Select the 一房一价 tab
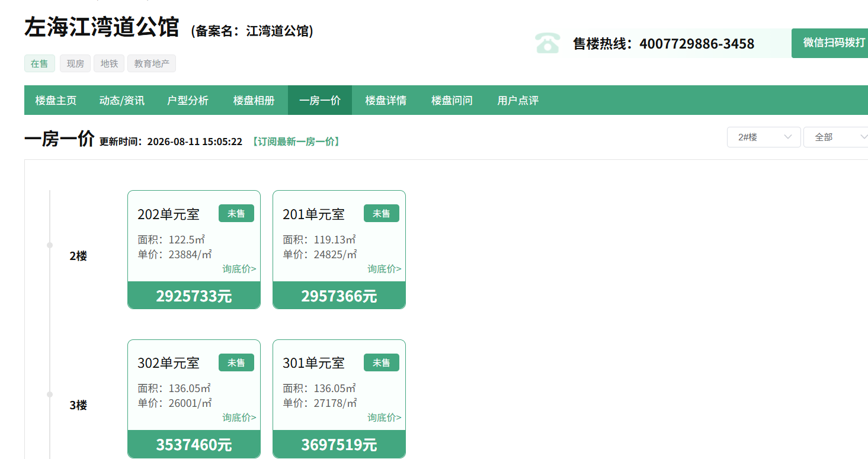 click(x=320, y=100)
